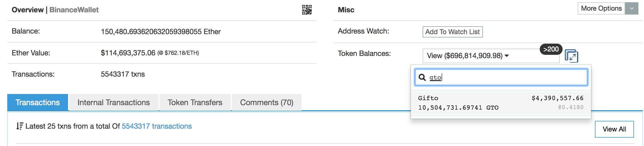
Task: Click the magnifier icon in the token search
Action: click(422, 77)
